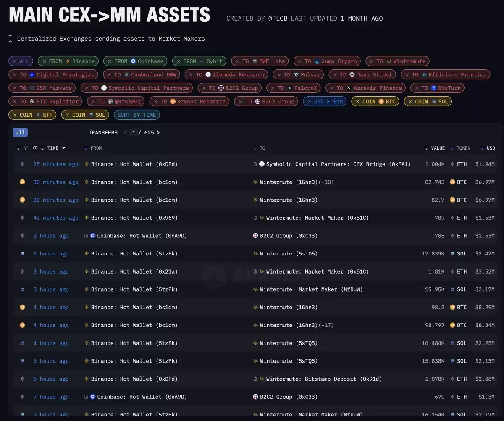Toggle the USD ≥ $1M filter chip
Image resolution: width=504 pixels, height=421 pixels.
click(324, 101)
